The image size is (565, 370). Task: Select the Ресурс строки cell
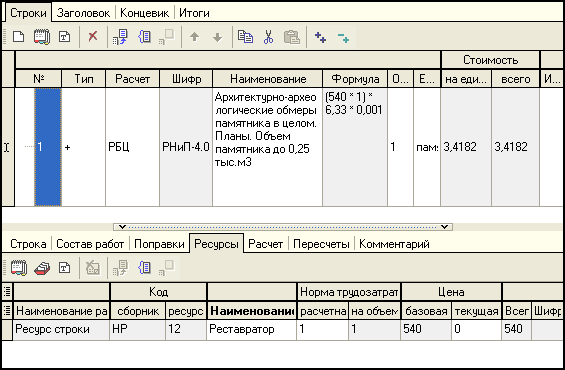click(x=61, y=329)
